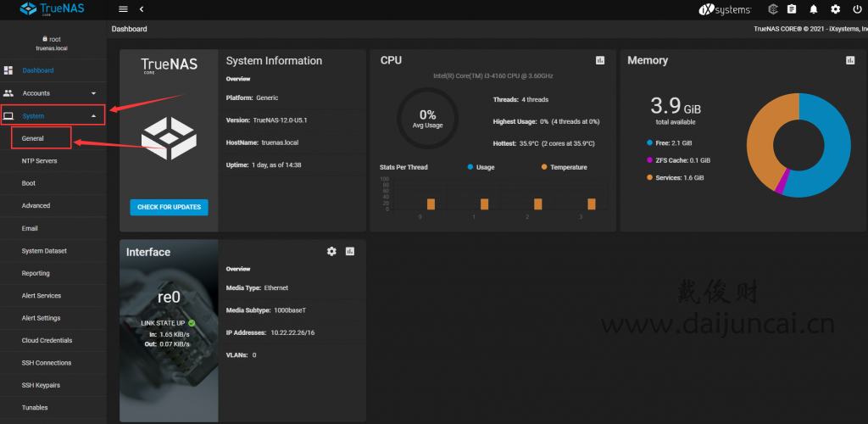The width and height of the screenshot is (868, 424).
Task: Open Memory reports chart icon
Action: coord(850,60)
